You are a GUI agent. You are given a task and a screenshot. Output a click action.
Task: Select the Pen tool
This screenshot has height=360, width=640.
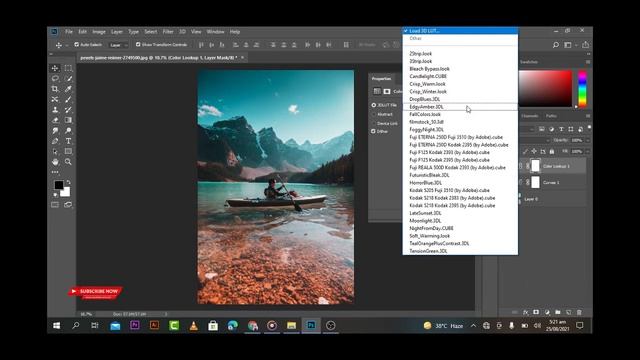click(55, 141)
